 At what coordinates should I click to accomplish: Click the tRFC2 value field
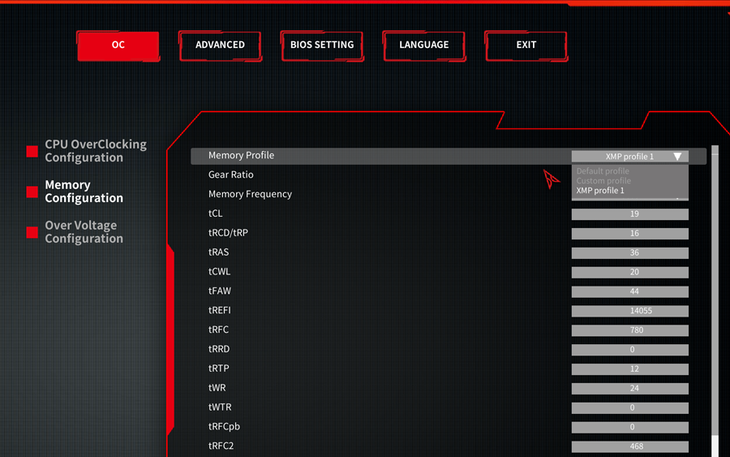[x=630, y=446]
